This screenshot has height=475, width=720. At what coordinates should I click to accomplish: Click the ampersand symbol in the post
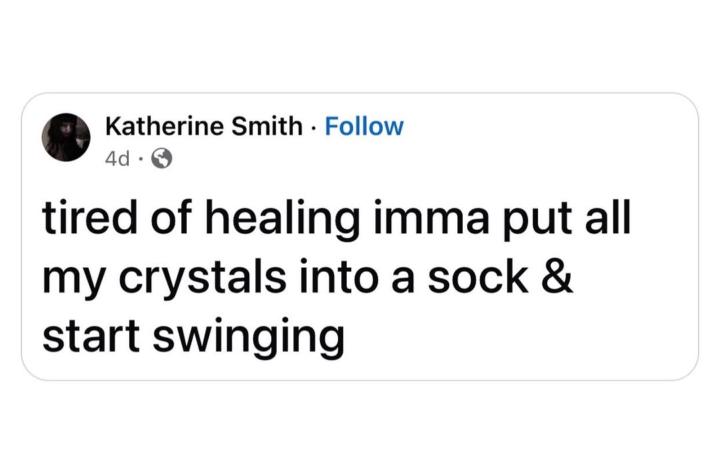557,277
